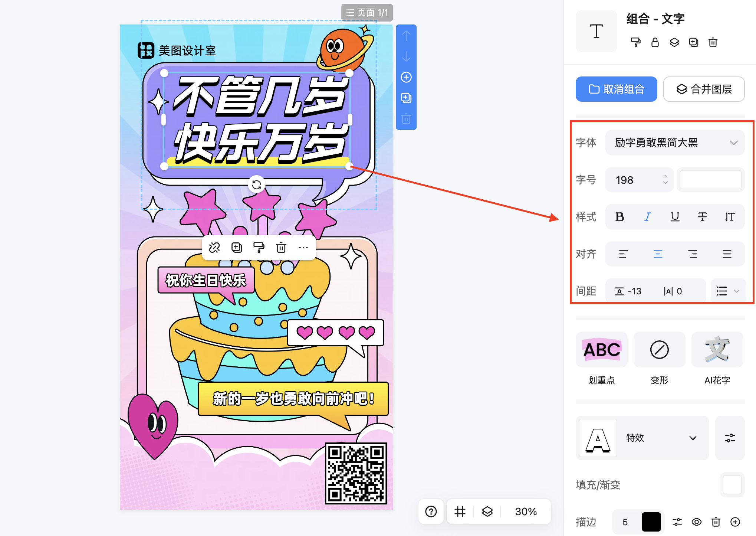Toggle italic formatting
This screenshot has width=756, height=536.
pyautogui.click(x=647, y=217)
